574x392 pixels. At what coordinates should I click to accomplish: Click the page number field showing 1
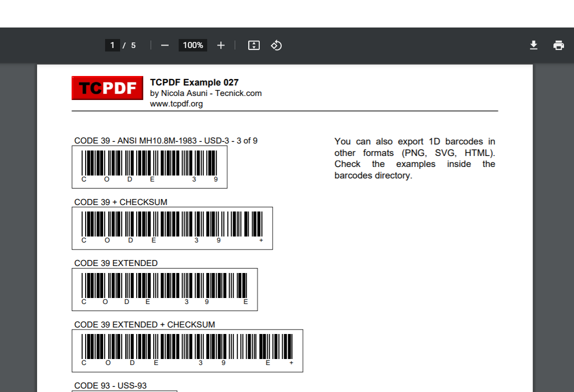tap(113, 45)
